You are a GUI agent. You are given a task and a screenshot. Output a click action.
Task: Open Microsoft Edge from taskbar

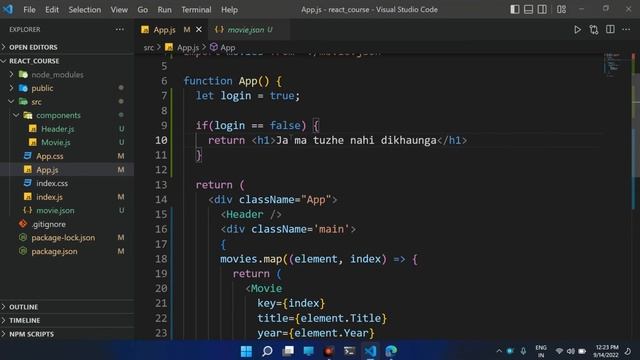pyautogui.click(x=391, y=351)
